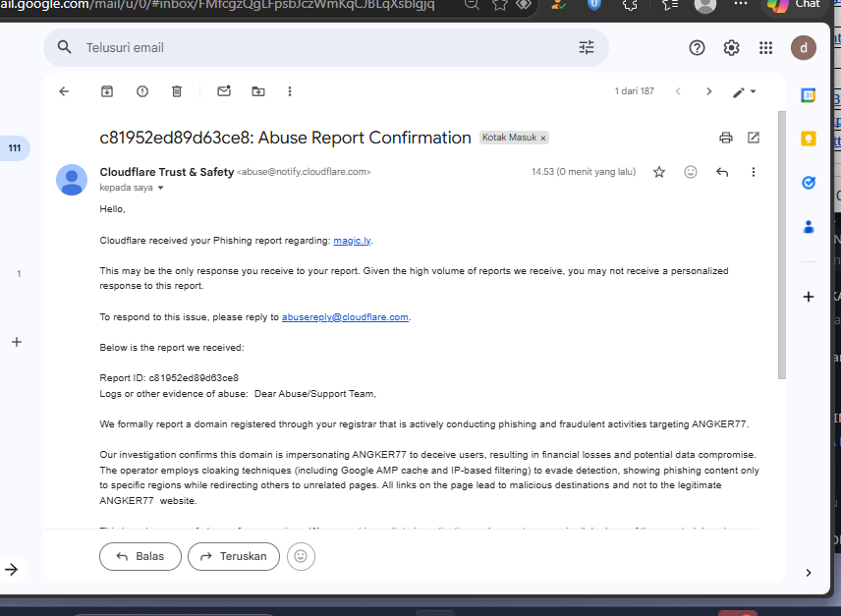
Task: Add emoji reaction in message header
Action: pyautogui.click(x=691, y=172)
